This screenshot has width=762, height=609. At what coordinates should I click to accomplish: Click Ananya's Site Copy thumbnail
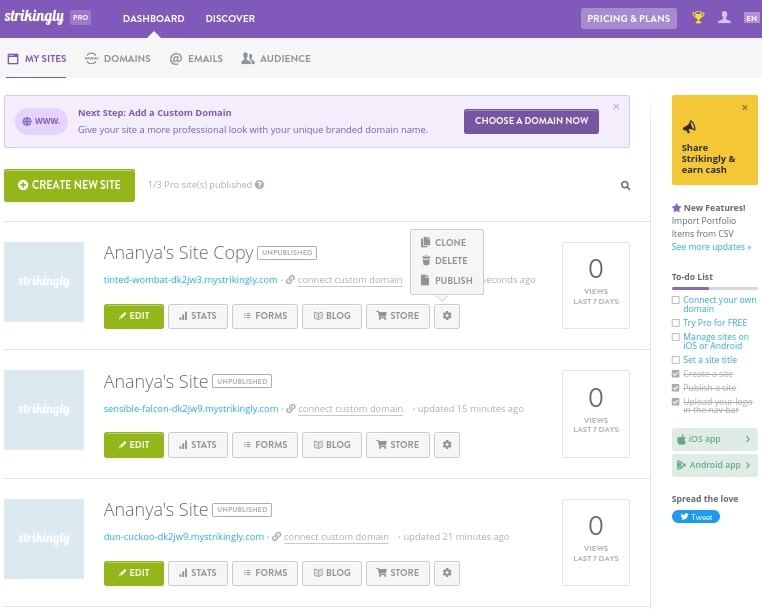tap(44, 281)
